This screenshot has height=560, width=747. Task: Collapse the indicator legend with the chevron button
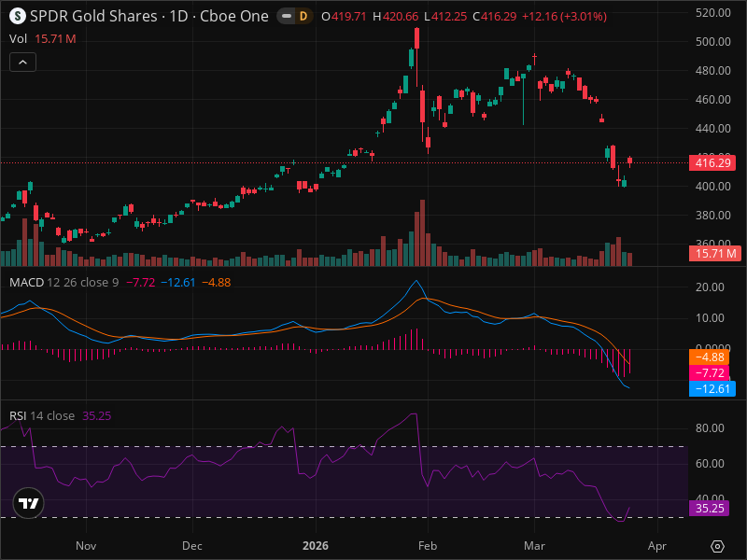(22, 63)
